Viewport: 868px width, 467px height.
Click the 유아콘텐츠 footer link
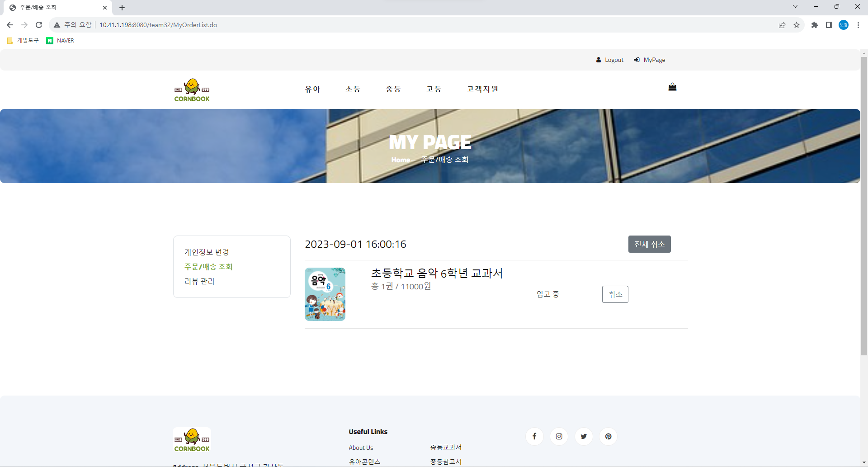[364, 462]
